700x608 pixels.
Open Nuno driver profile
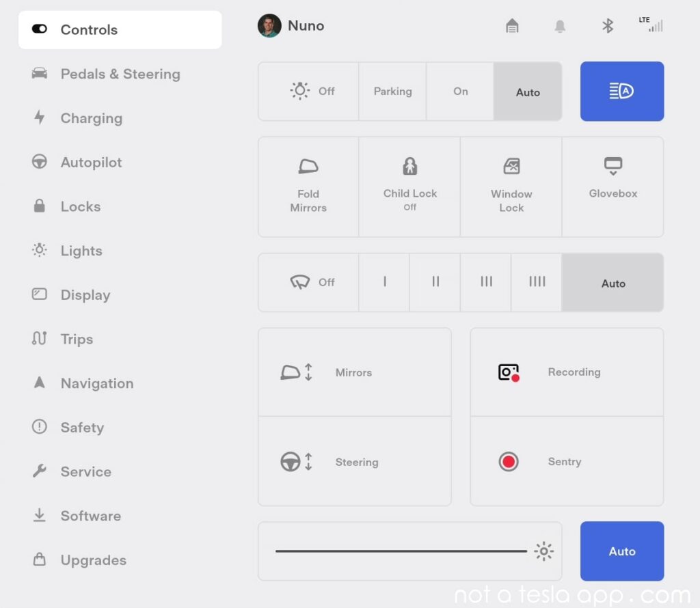(292, 26)
